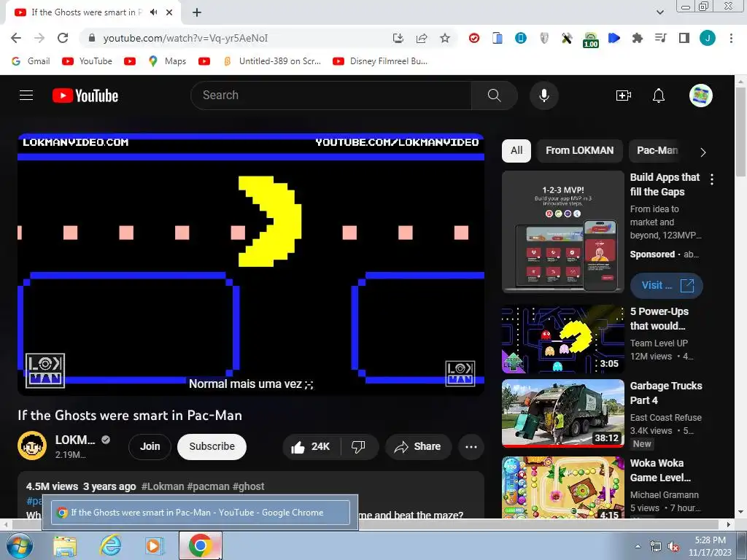Open the Create video camera icon

(x=623, y=96)
